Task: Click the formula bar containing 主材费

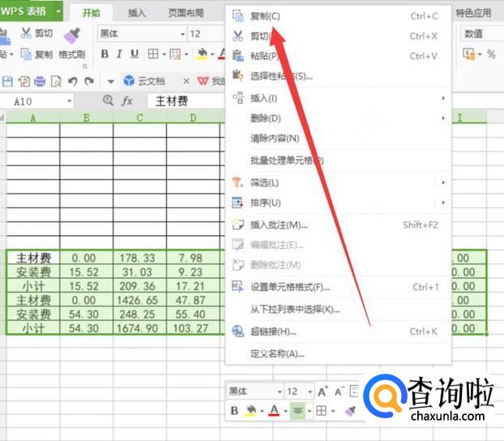Action: [186, 101]
